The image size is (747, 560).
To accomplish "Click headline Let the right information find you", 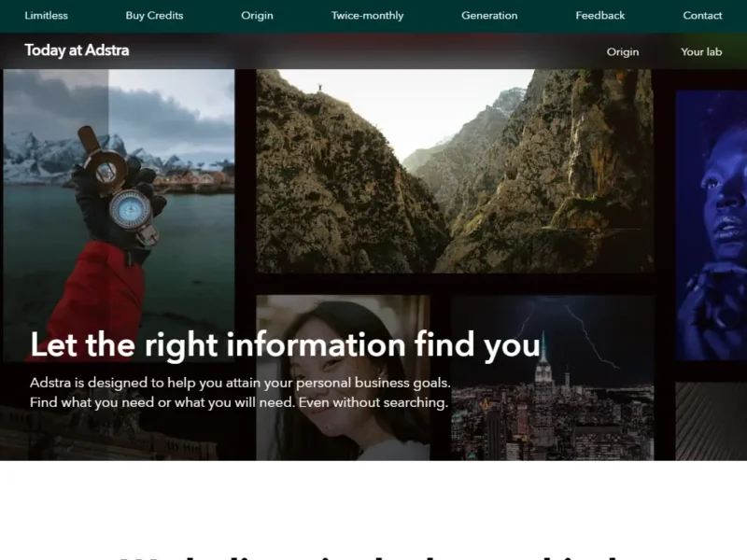I will click(x=285, y=344).
